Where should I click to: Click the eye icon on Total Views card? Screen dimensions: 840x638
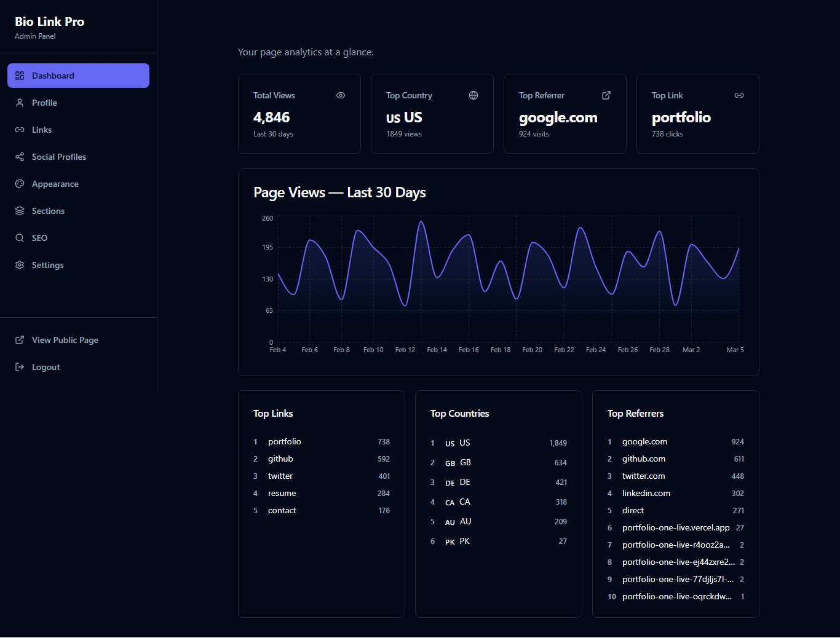coord(341,95)
